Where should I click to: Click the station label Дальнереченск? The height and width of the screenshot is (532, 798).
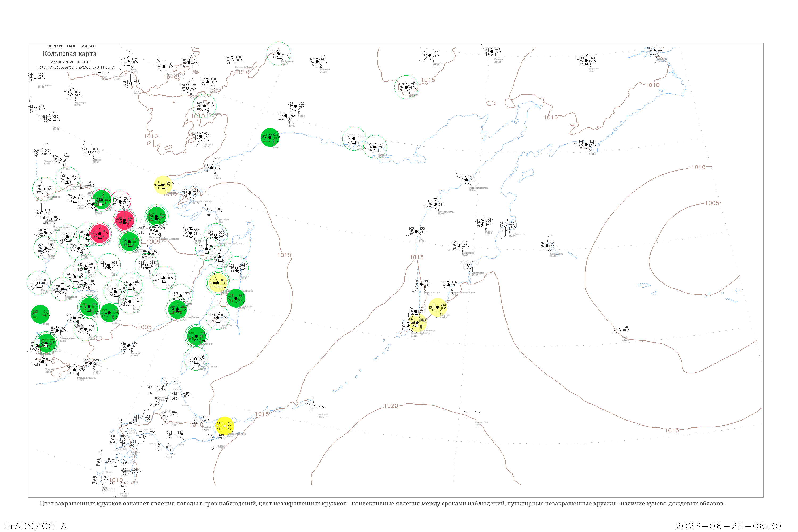tap(68, 338)
